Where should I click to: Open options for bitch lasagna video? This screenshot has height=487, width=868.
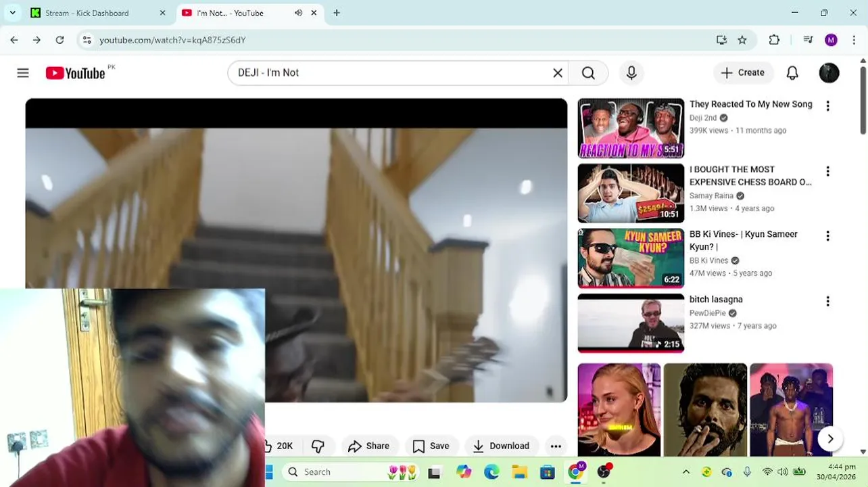[x=827, y=301]
